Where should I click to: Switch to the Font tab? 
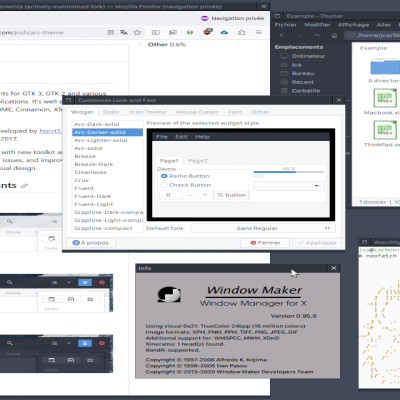click(235, 112)
